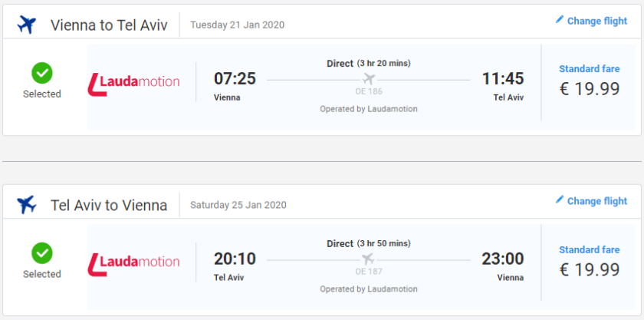This screenshot has height=320, width=644.
Task: Select the return Standard fare € 19.99
Action: point(589,269)
